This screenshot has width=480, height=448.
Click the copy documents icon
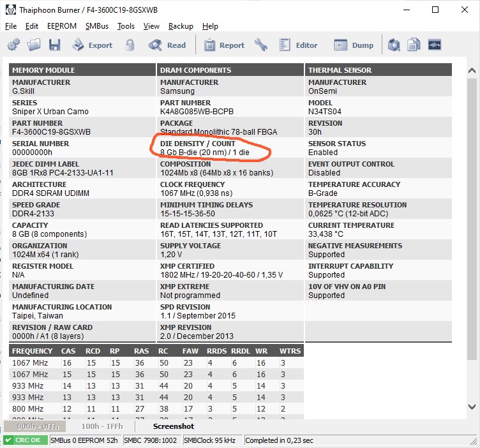coord(414,45)
